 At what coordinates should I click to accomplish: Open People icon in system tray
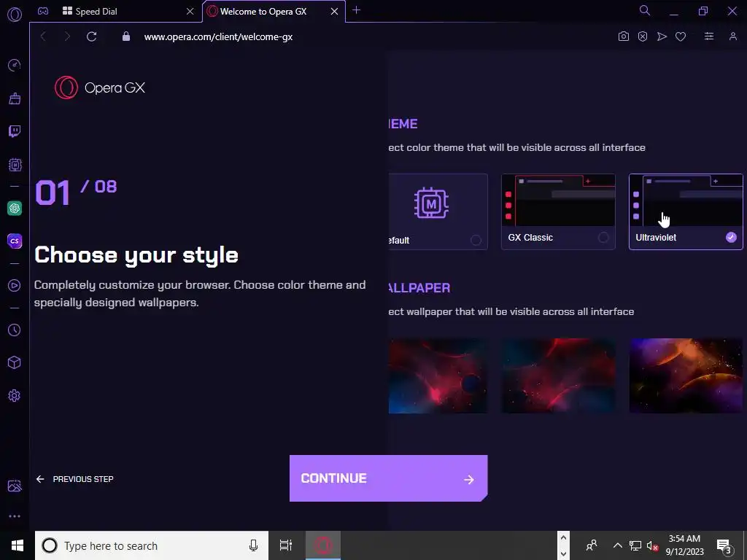tap(592, 545)
